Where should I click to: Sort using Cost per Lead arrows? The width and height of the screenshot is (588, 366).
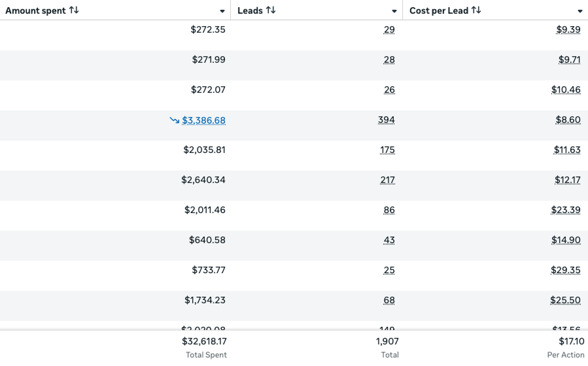point(476,10)
